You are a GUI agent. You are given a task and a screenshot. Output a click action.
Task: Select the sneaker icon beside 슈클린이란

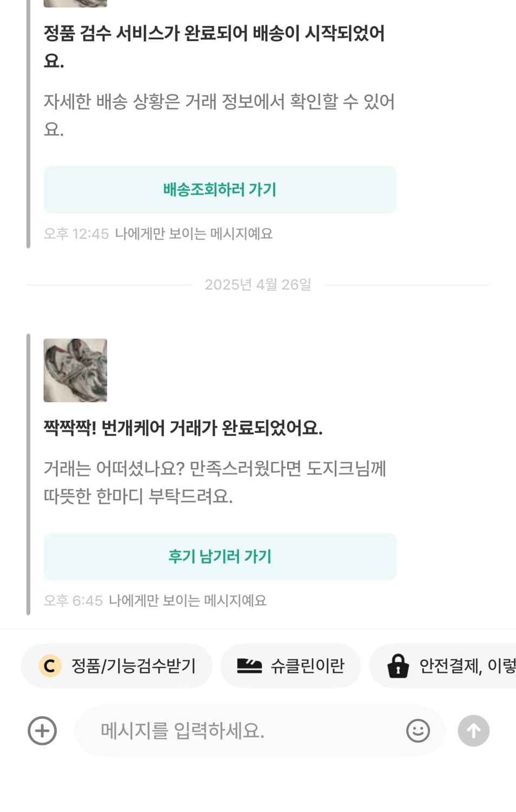pos(250,666)
